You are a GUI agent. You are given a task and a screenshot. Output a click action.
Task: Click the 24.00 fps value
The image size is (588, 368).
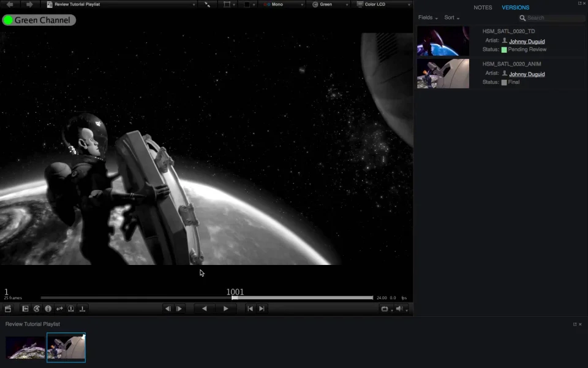(x=382, y=298)
